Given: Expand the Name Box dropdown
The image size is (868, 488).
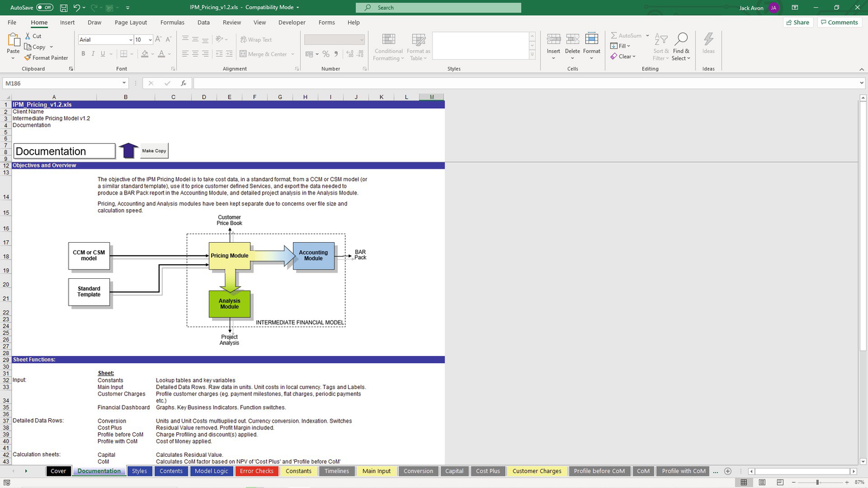Looking at the screenshot, I should [124, 83].
